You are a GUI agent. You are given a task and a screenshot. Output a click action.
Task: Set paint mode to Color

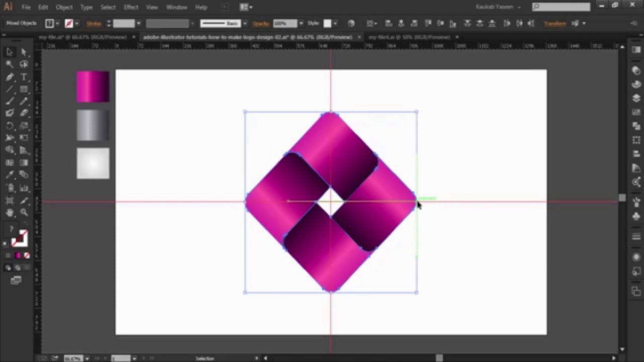[9, 256]
